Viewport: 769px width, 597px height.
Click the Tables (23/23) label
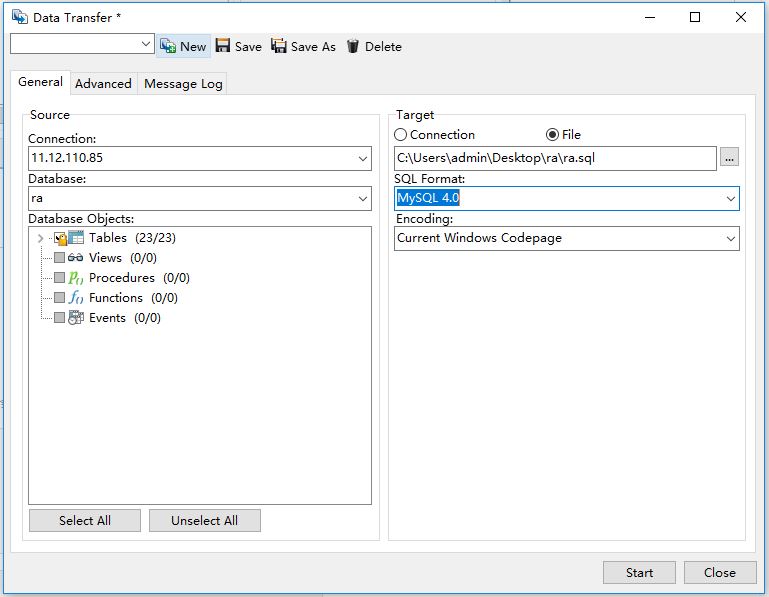point(132,238)
